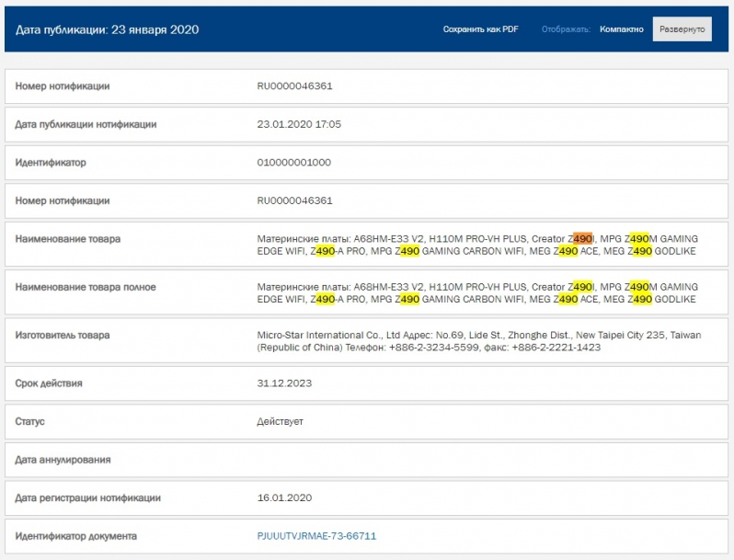Image resolution: width=734 pixels, height=560 pixels.
Task: Select the identifier value 010000001000
Action: [294, 163]
